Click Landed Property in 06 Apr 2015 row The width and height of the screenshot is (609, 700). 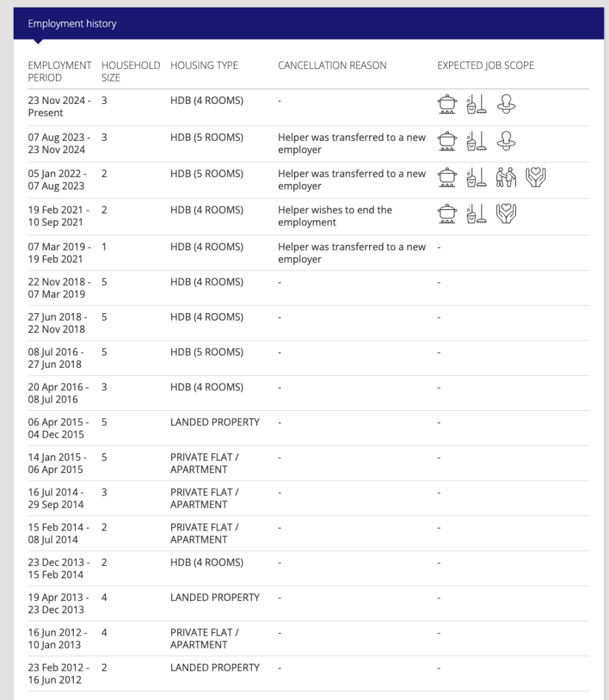point(215,422)
